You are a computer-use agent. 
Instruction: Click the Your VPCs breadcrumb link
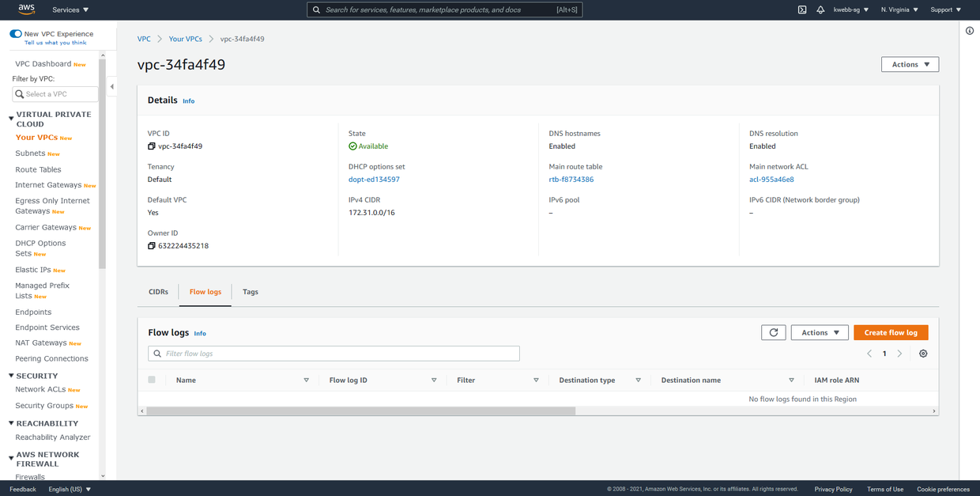click(x=186, y=39)
